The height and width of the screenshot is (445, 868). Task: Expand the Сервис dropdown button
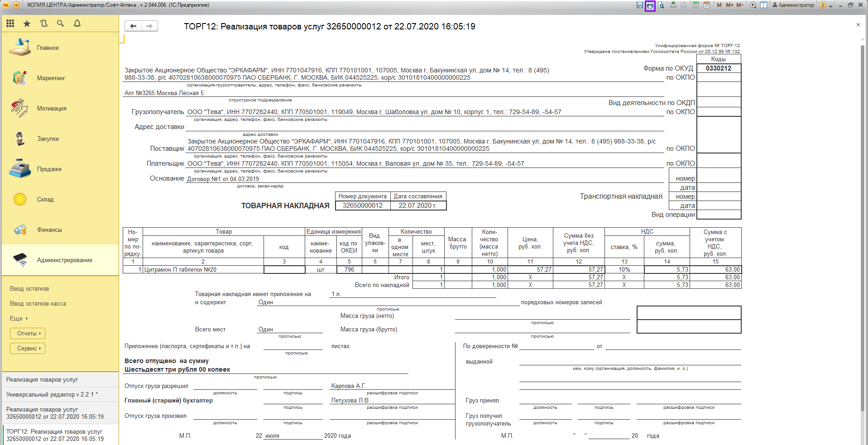28,349
